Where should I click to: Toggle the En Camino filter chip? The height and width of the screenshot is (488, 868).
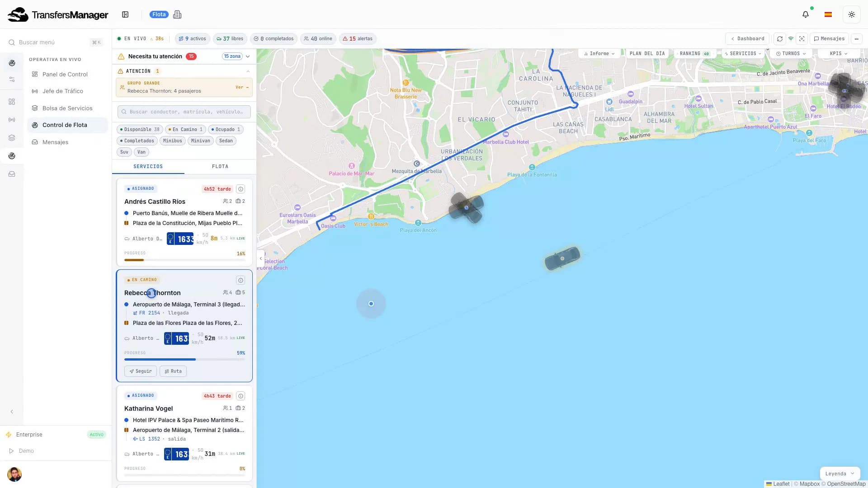coord(185,129)
